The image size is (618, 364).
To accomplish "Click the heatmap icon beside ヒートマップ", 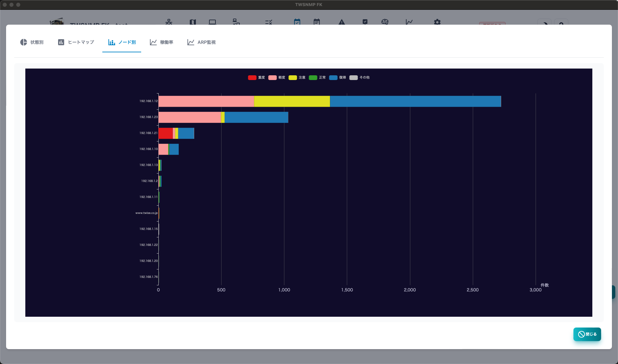I will 61,42.
